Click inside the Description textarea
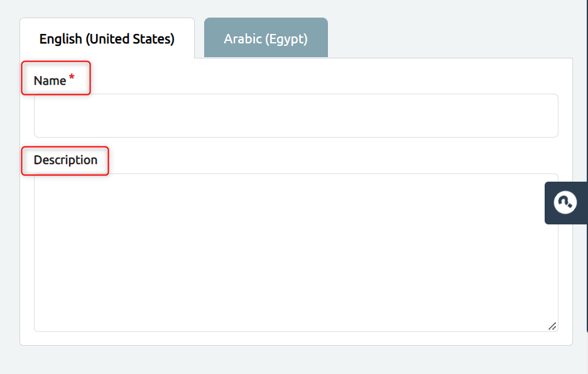Screen dimensions: 588x374 (x=296, y=253)
